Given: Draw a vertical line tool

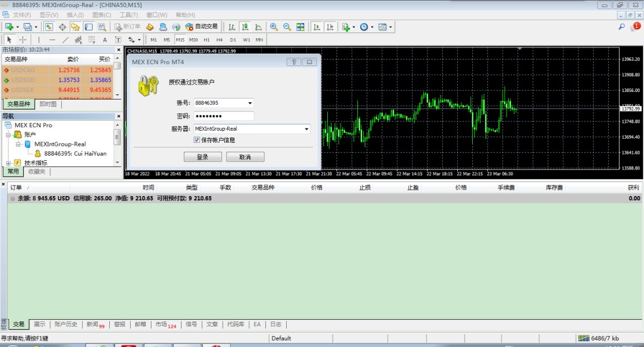Looking at the screenshot, I should (39, 40).
